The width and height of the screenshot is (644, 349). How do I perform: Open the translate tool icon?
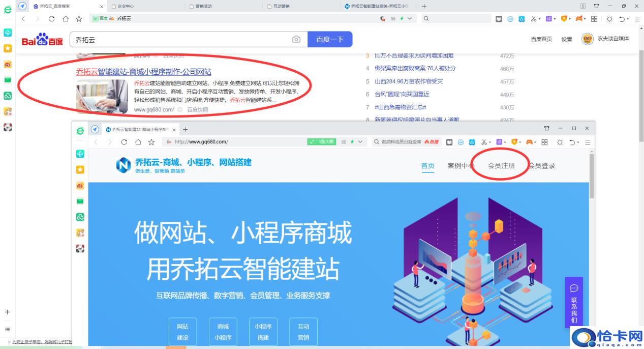548,18
